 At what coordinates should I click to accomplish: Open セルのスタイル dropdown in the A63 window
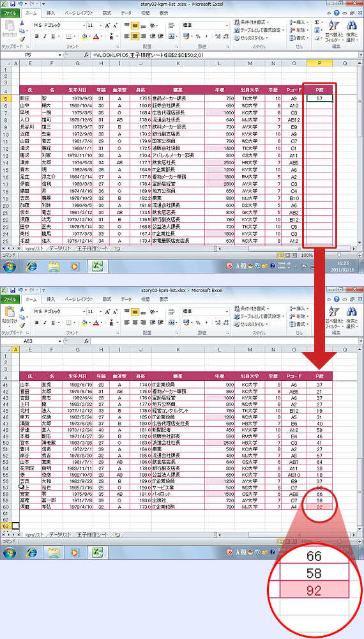point(251,325)
